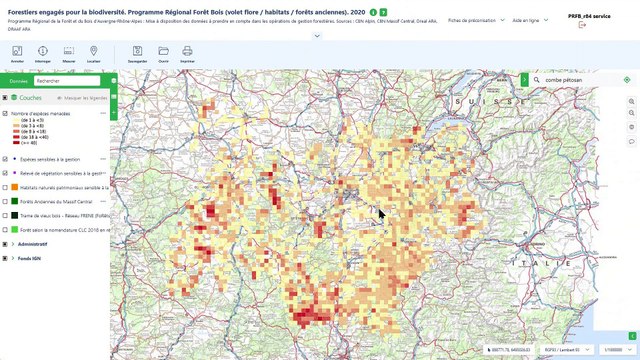This screenshot has height=360, width=640.
Task: Open options for Forêts Anciennes du Massif Central
Action: 103,202
